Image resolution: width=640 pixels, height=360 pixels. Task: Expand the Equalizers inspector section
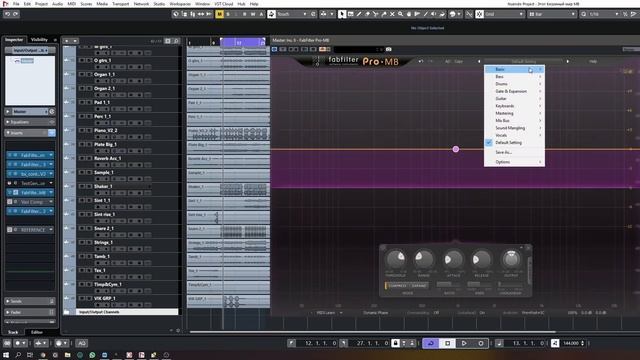(30, 122)
